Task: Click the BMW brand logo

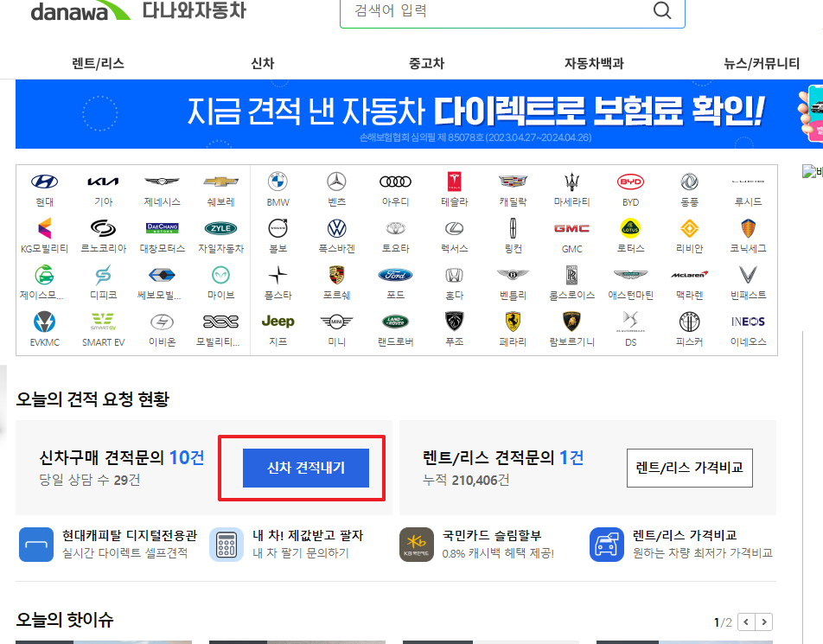Action: [x=278, y=182]
